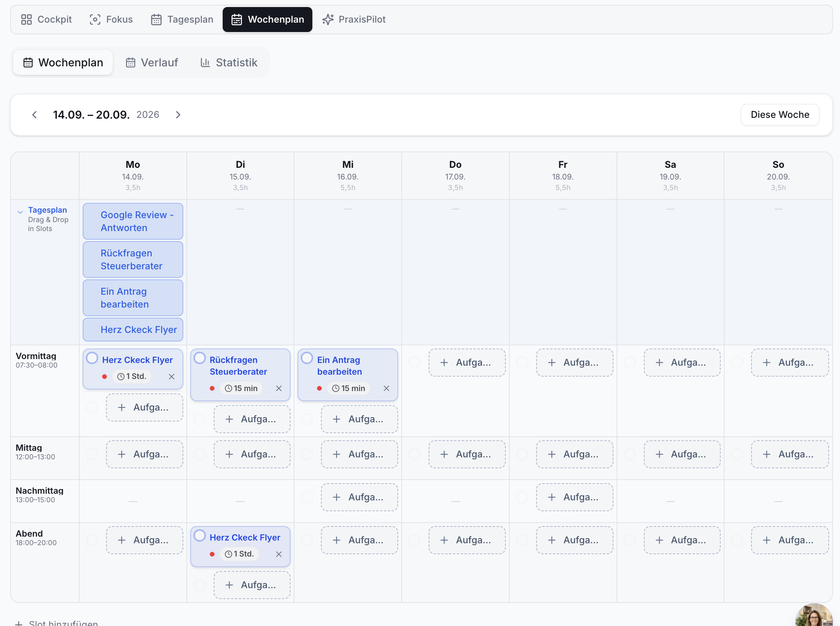Open PraxisPilot assistant
The height and width of the screenshot is (626, 840).
click(x=354, y=20)
